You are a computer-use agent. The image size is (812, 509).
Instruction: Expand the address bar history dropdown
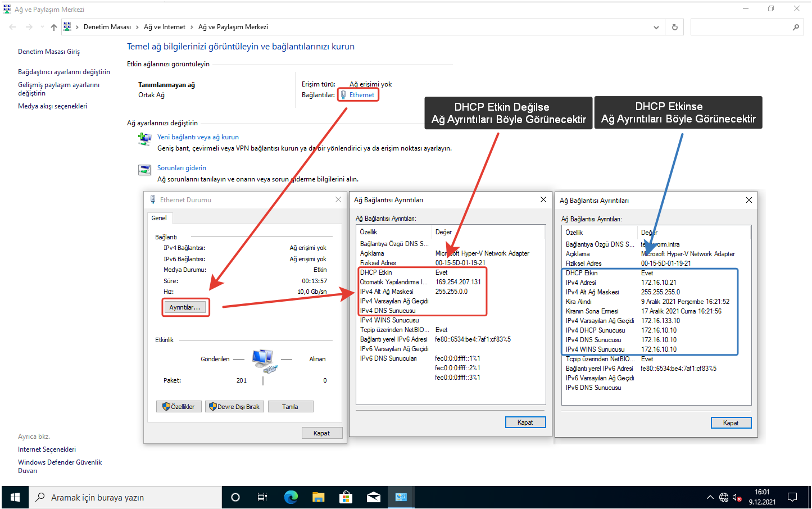[x=656, y=27]
